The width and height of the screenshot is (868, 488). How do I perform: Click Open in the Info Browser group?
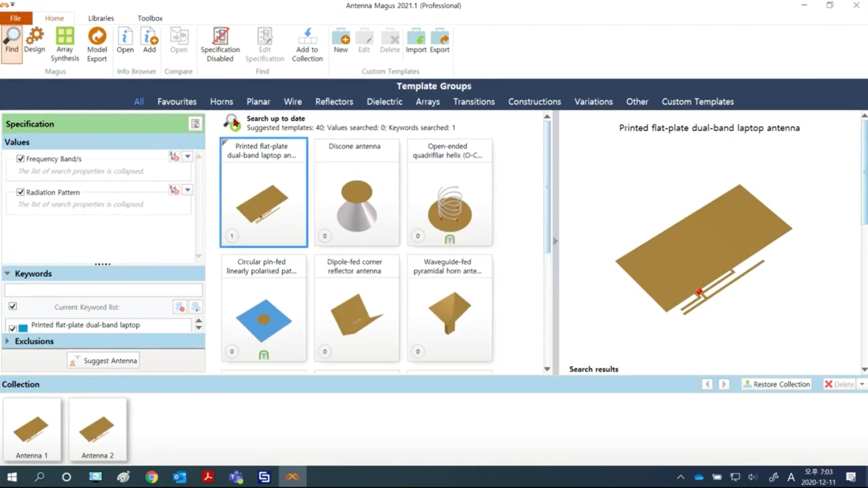click(125, 40)
